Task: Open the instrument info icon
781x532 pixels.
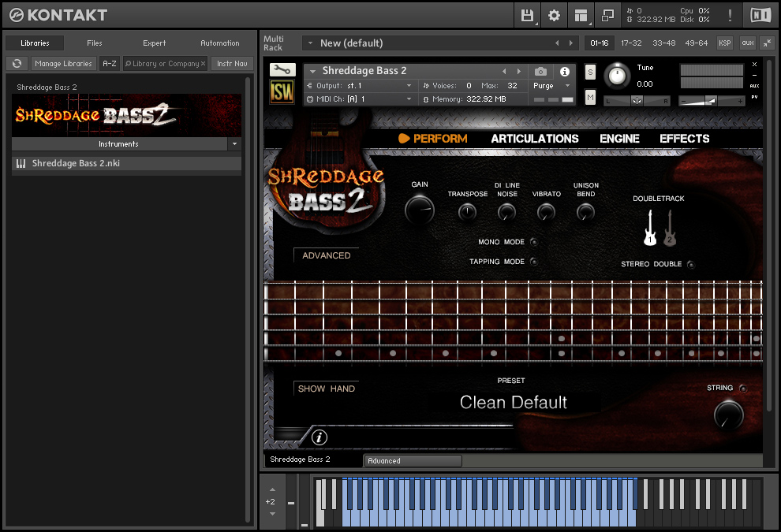Action: 565,72
